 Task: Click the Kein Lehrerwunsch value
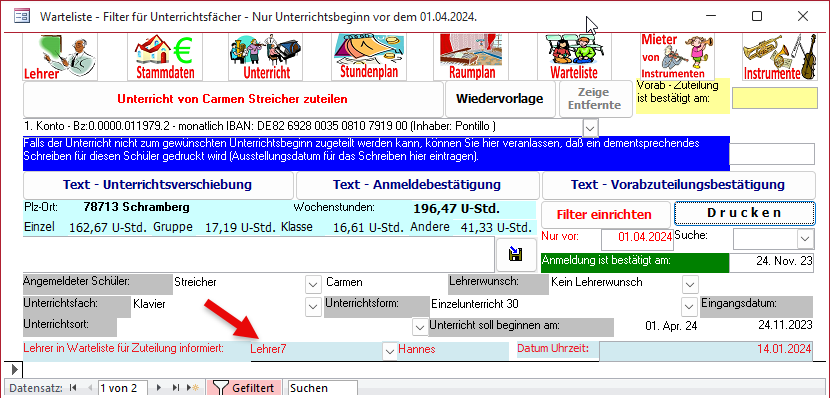(597, 282)
